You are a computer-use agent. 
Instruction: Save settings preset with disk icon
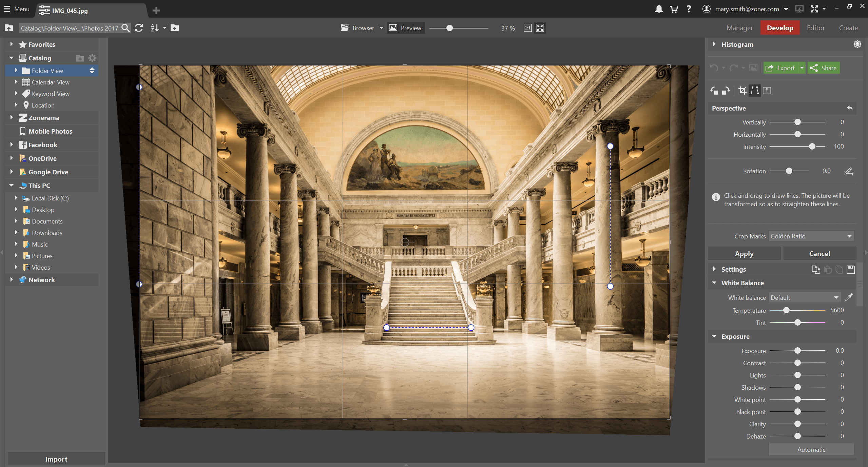click(x=850, y=269)
